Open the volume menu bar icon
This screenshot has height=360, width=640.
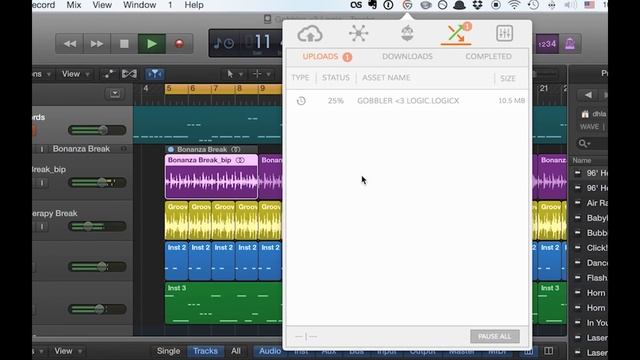(570, 5)
